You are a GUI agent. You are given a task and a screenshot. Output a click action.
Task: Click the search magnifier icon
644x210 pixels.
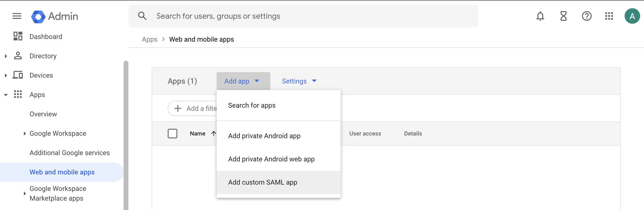(x=142, y=16)
